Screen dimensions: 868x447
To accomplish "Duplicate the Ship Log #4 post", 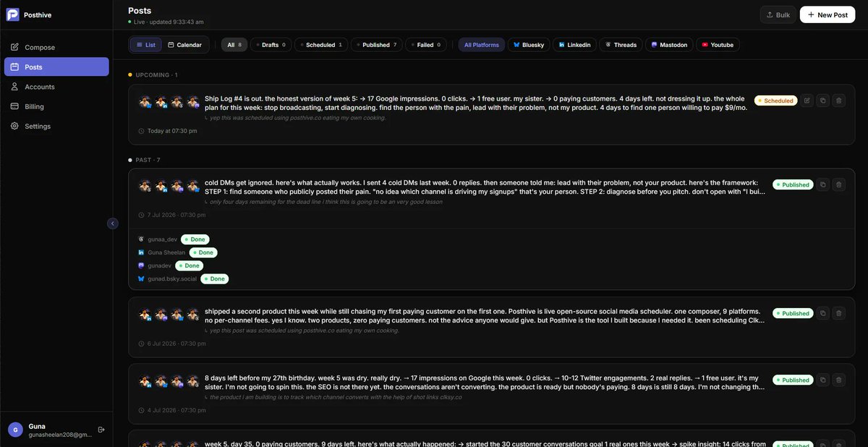I will 823,101.
